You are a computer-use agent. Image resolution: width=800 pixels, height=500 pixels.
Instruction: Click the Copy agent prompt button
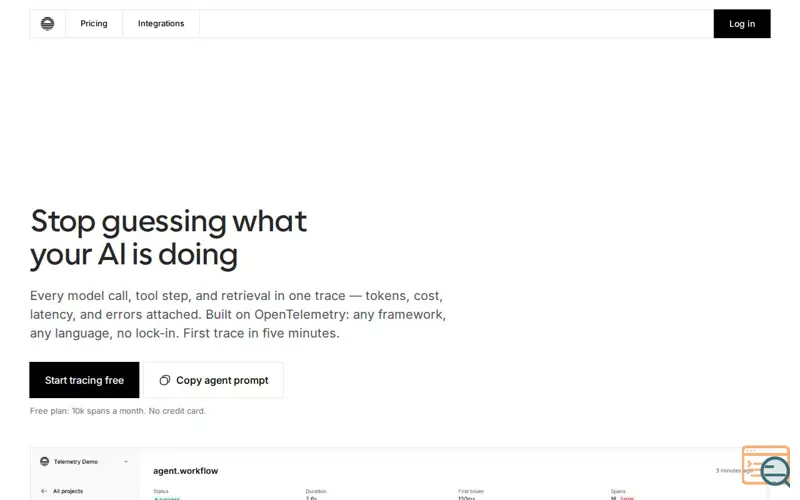pyautogui.click(x=213, y=380)
